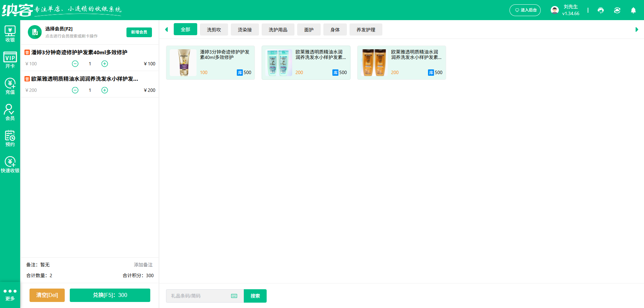644x308 pixels.
Task: Select the 全部 category tab
Action: coord(185,29)
